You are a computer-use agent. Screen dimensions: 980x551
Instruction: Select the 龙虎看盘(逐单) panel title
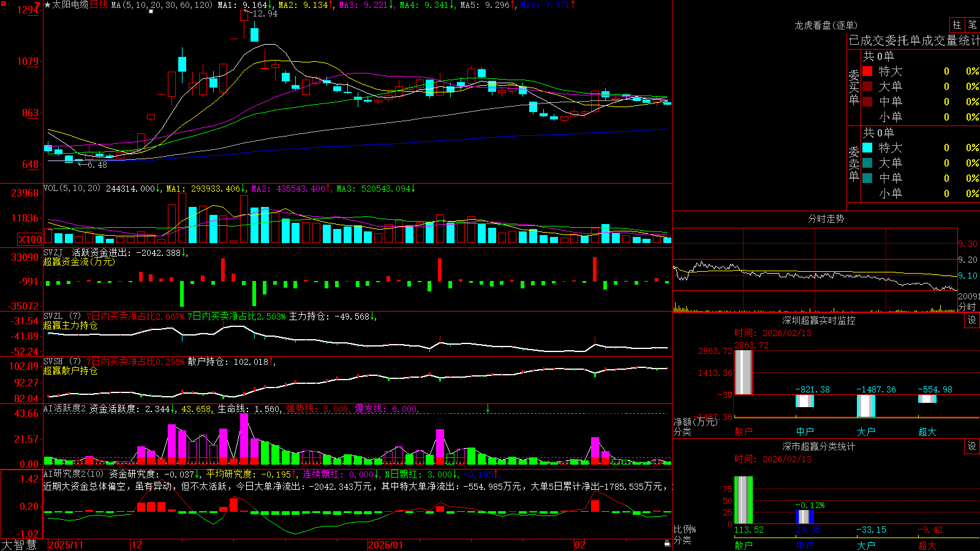(x=826, y=25)
